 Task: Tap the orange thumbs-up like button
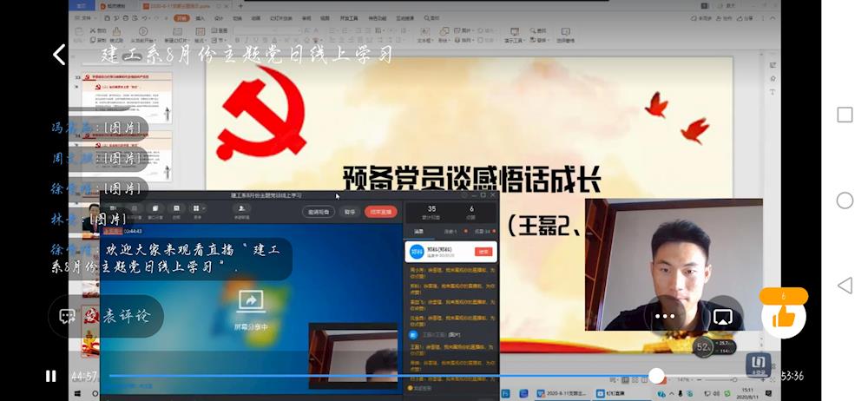pos(783,317)
